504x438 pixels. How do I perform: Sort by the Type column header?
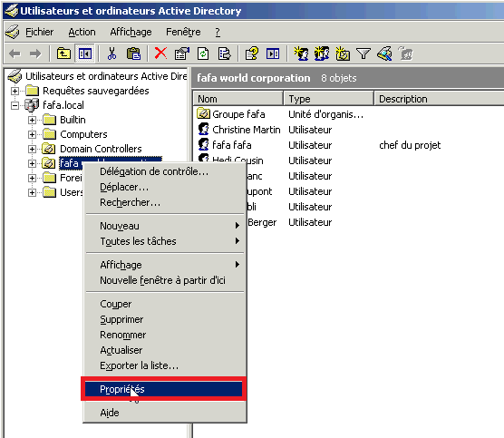pyautogui.click(x=329, y=99)
